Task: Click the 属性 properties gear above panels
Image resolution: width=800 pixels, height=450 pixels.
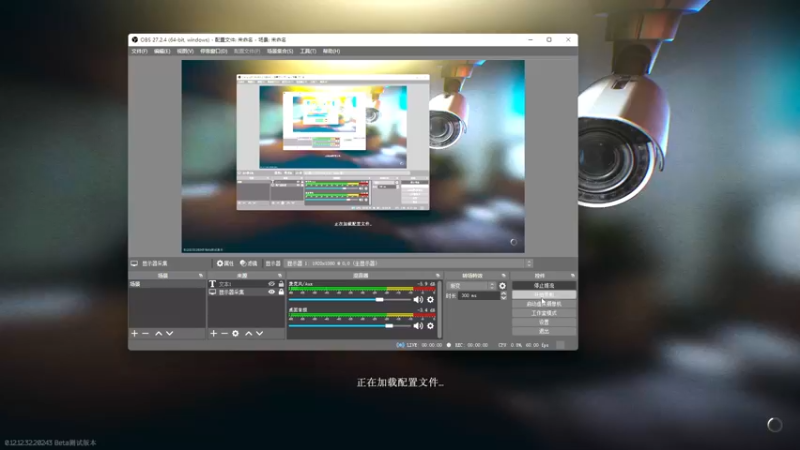Action: click(225, 263)
